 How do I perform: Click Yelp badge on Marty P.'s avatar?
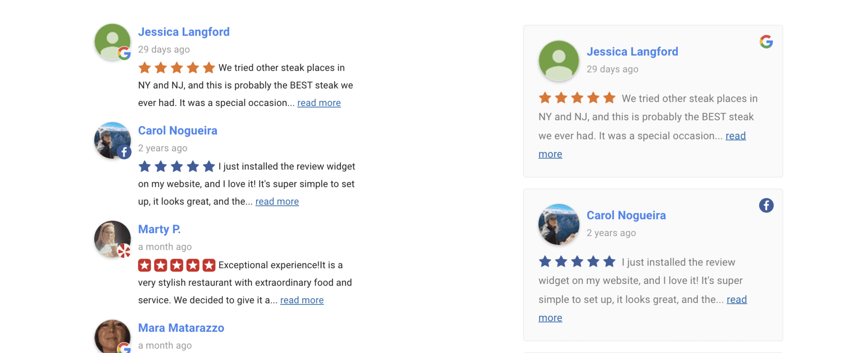click(x=124, y=251)
